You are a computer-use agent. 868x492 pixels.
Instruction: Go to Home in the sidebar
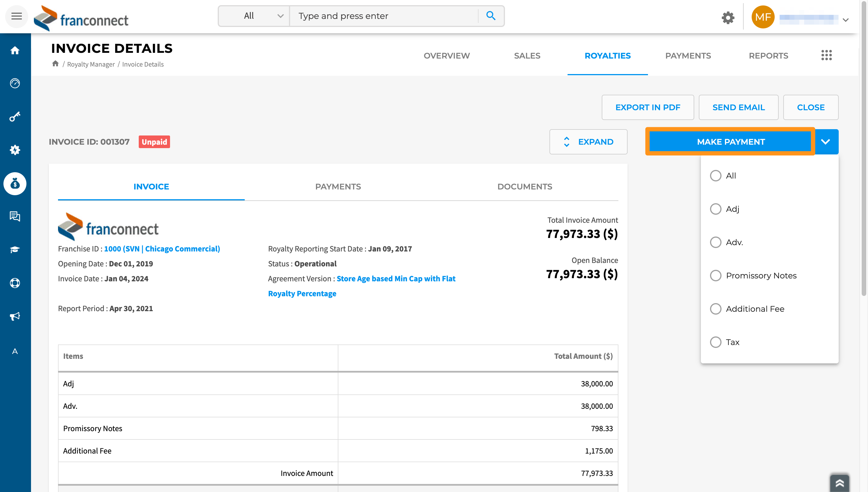coord(15,50)
